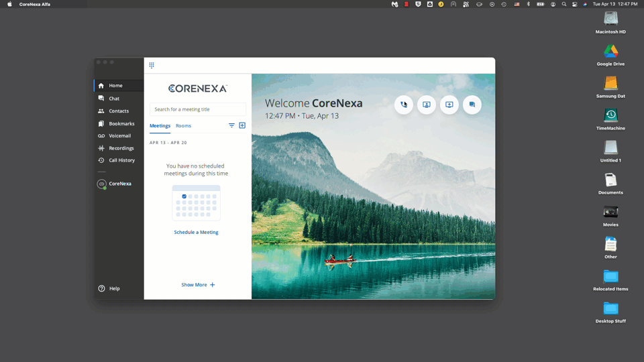This screenshot has width=644, height=362.
Task: Open Bluetooth menu bar icon
Action: [x=529, y=4]
